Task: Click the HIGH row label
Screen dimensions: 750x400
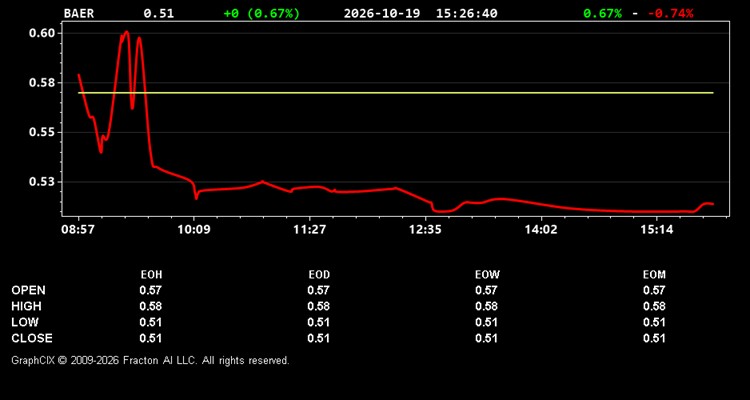Action: coord(26,306)
